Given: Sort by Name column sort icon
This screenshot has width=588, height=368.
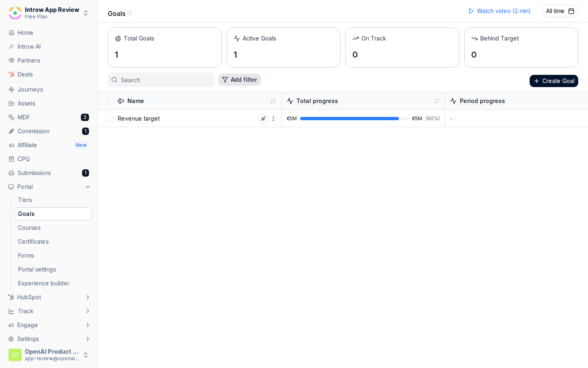Looking at the screenshot, I should [273, 101].
